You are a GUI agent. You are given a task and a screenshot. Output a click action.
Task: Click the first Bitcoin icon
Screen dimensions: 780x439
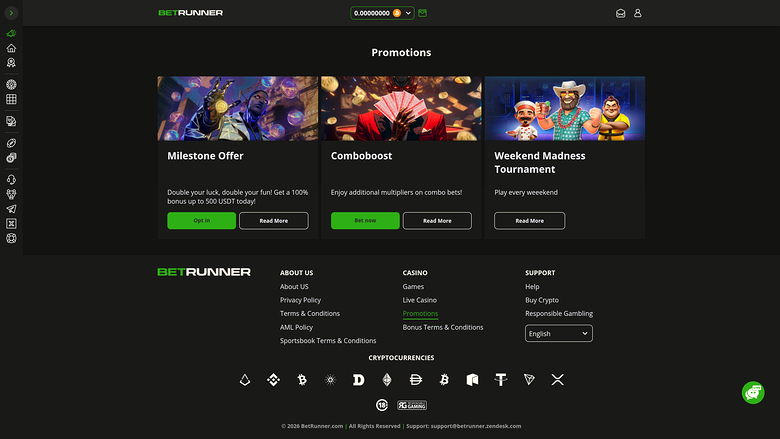click(x=302, y=380)
